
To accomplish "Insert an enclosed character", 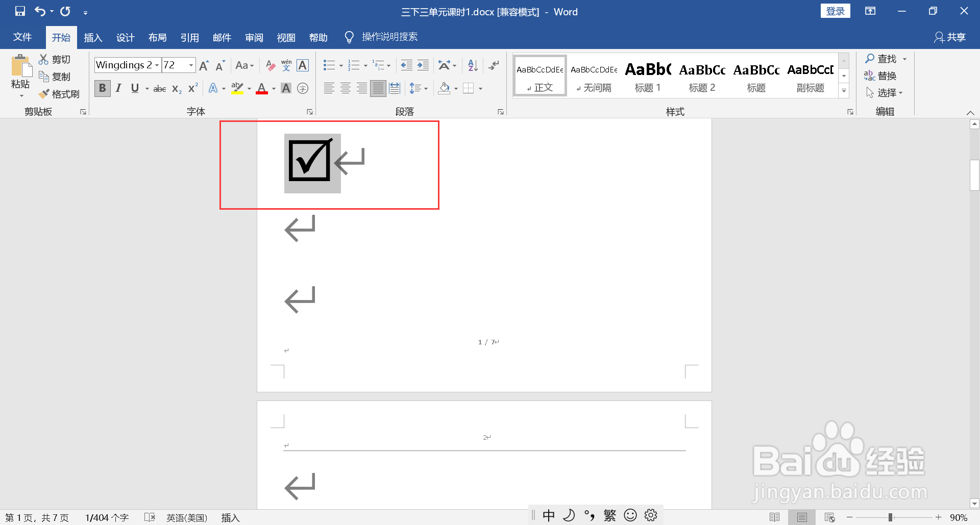I will point(303,89).
